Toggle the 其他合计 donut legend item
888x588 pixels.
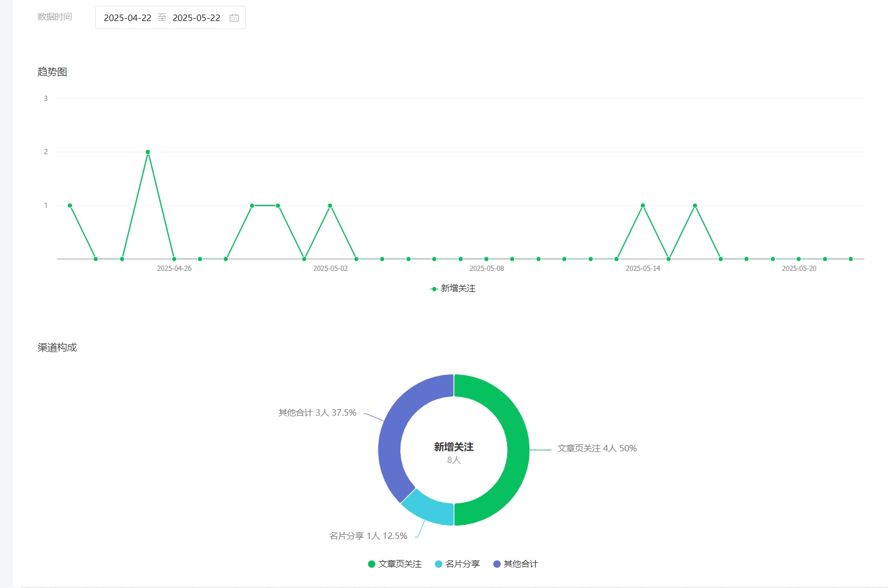(516, 564)
